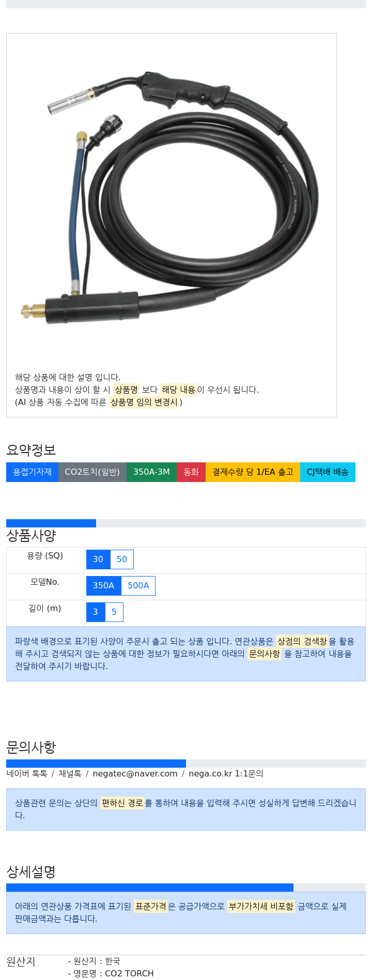
Task: Click the 상세설명 section progress bar
Action: 150,888
